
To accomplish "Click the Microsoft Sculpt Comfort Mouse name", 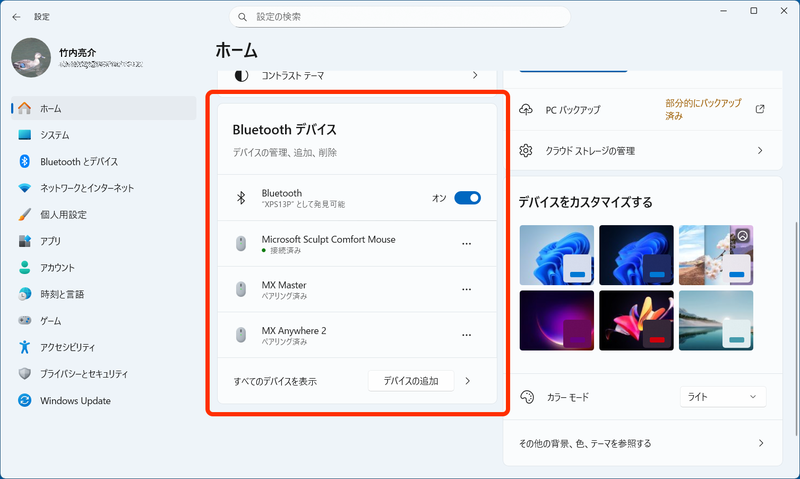I will pyautogui.click(x=328, y=239).
